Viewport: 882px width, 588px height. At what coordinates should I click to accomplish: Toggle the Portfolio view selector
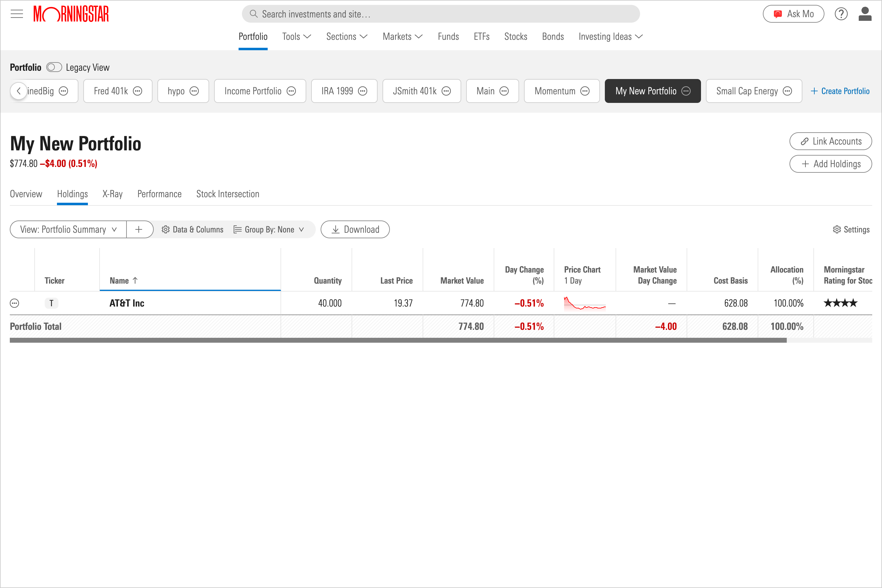[54, 67]
